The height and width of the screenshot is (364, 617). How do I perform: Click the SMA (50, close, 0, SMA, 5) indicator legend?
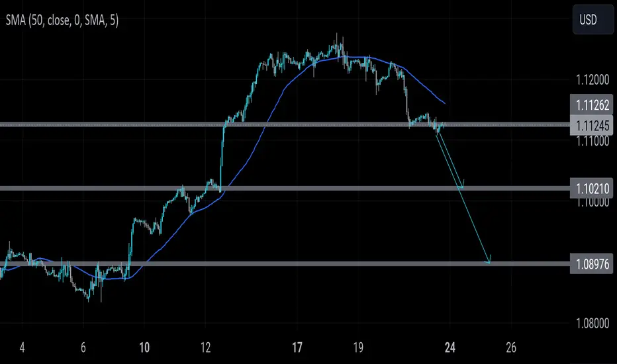(62, 20)
